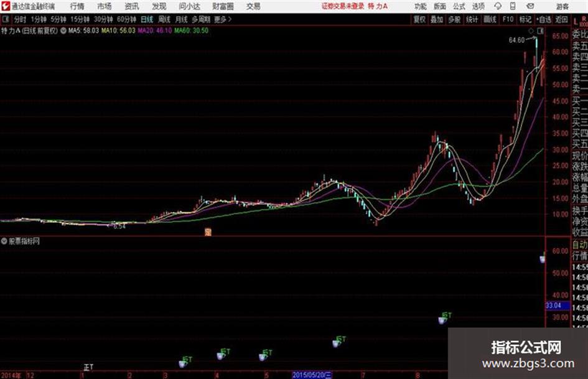Click the 6.54 low price label

point(119,227)
